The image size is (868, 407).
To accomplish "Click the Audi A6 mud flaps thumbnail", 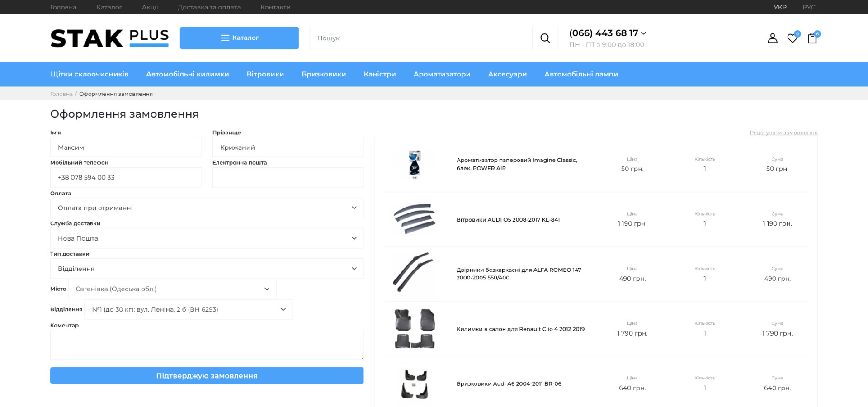I will point(415,384).
